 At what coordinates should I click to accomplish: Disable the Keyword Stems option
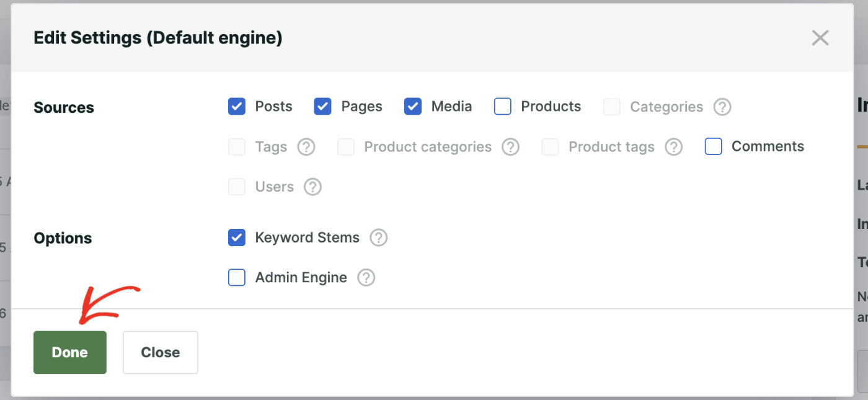237,238
